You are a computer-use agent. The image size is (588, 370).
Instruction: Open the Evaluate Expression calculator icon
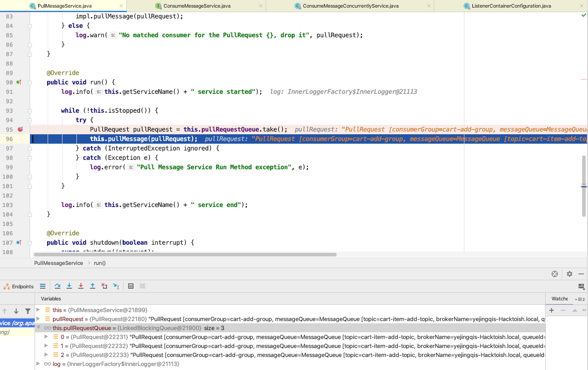pyautogui.click(x=131, y=286)
